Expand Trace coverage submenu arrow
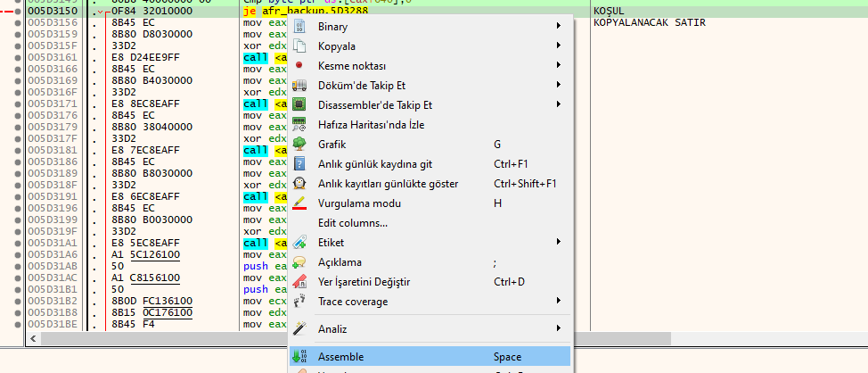This screenshot has width=868, height=373. click(x=559, y=302)
